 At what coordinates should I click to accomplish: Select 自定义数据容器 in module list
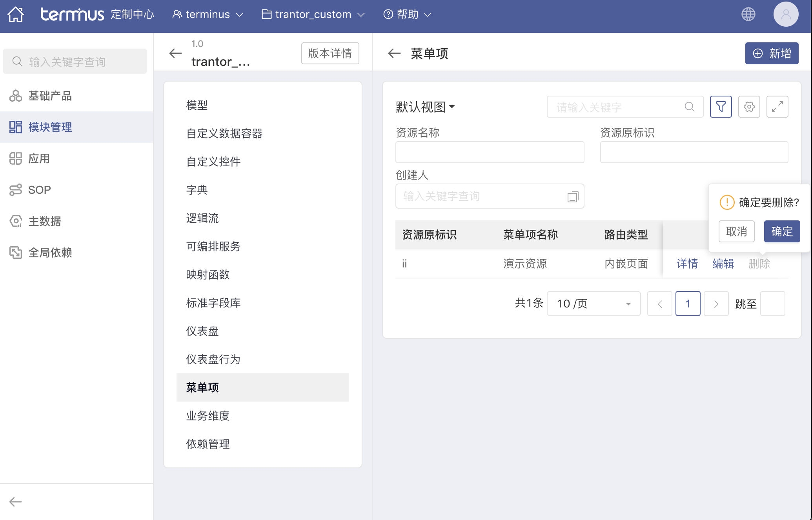(x=262, y=133)
